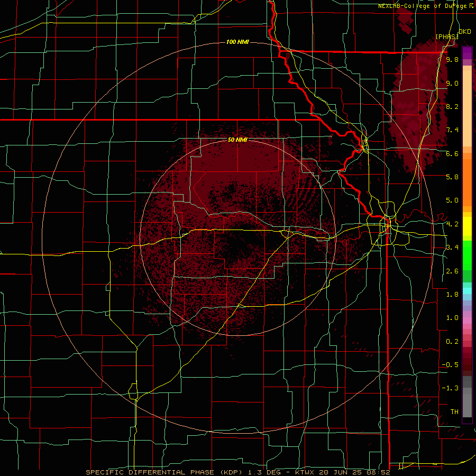The width and height of the screenshot is (476, 476).
Task: Click the 2.6 value on the color scale
Action: point(452,271)
